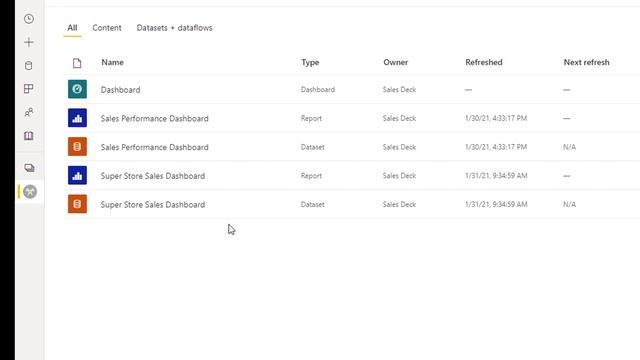Switch to the All tab

click(x=72, y=28)
